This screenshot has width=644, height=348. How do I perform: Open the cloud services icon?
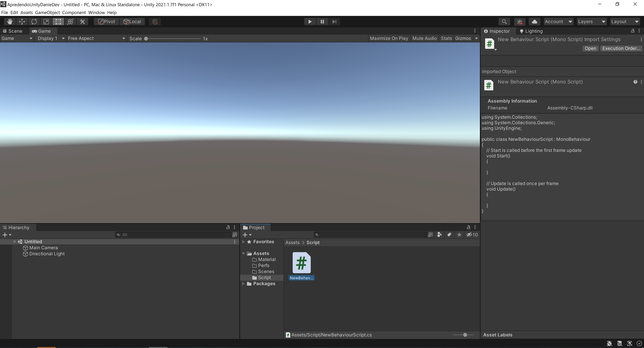click(x=534, y=22)
